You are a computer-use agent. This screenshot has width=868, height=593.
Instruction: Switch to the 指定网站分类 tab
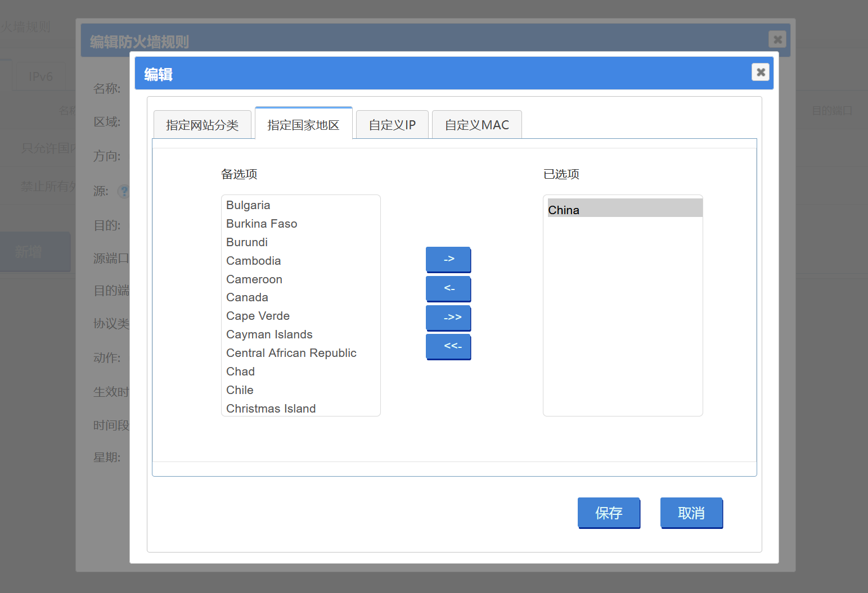pos(202,125)
